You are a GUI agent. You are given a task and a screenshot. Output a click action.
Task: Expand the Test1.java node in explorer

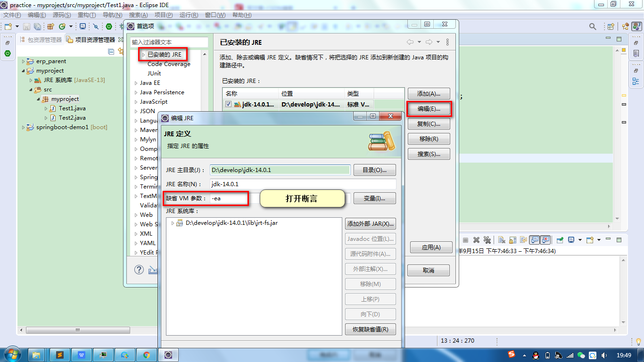46,108
